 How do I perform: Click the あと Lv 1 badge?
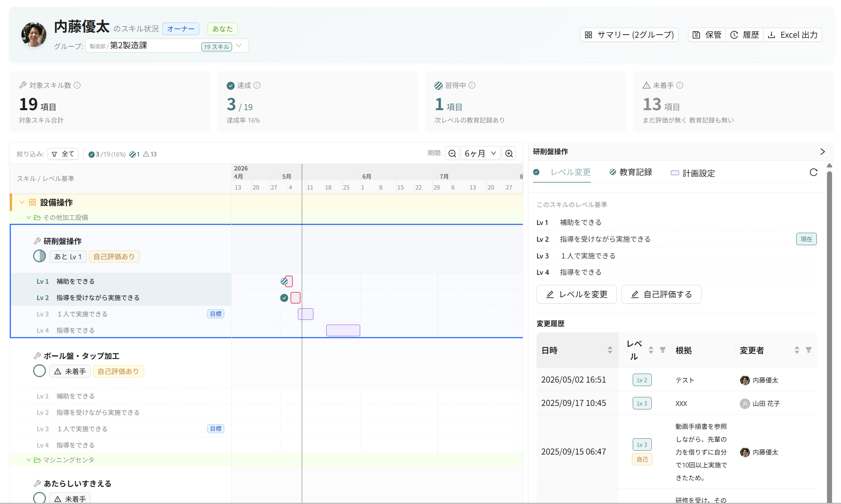(x=68, y=256)
